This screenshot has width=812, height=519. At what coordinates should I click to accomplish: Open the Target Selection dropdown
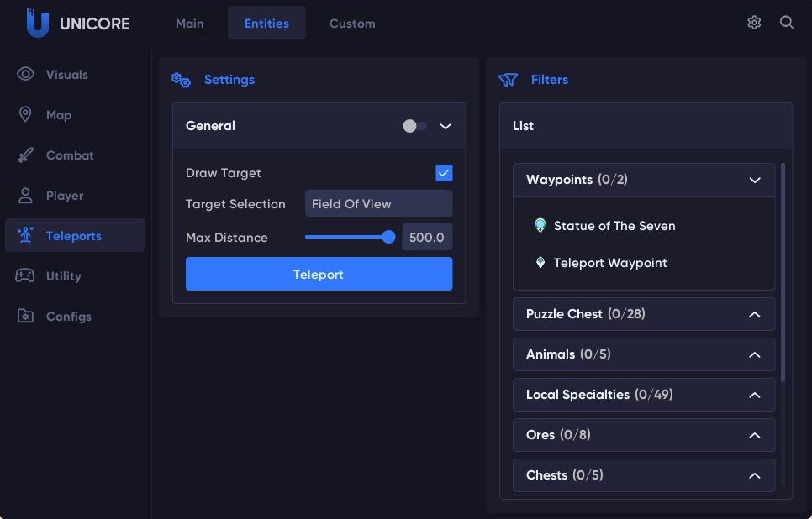point(378,203)
